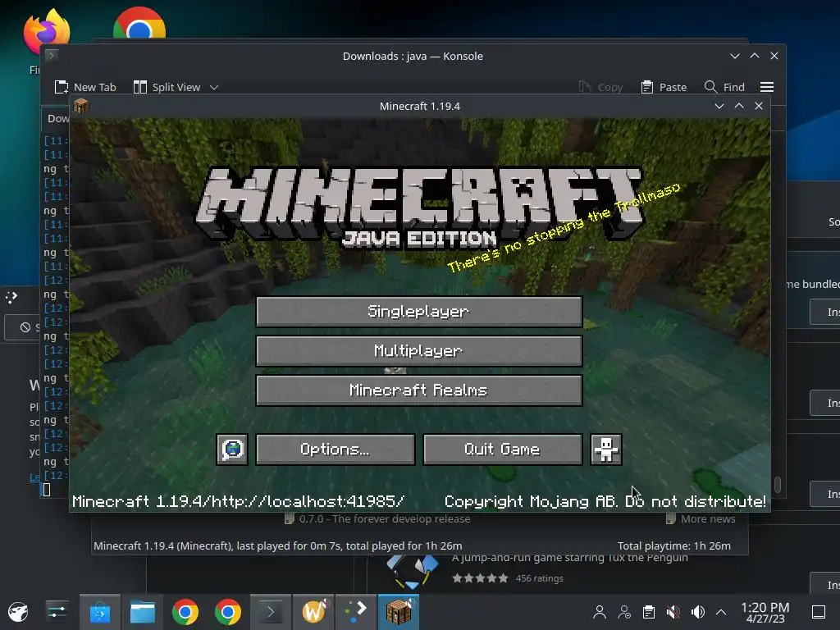Click Quit Game button
This screenshot has width=840, height=630.
[x=503, y=449]
